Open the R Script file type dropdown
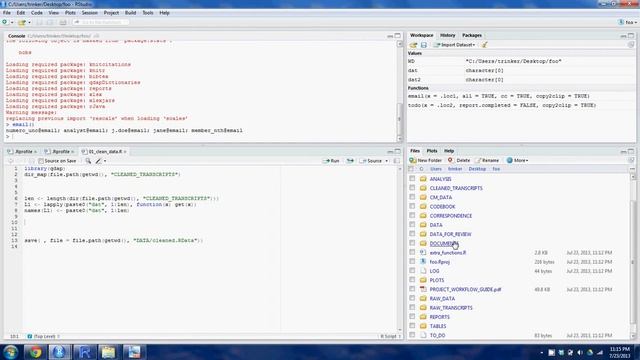640x360 pixels. (x=390, y=336)
